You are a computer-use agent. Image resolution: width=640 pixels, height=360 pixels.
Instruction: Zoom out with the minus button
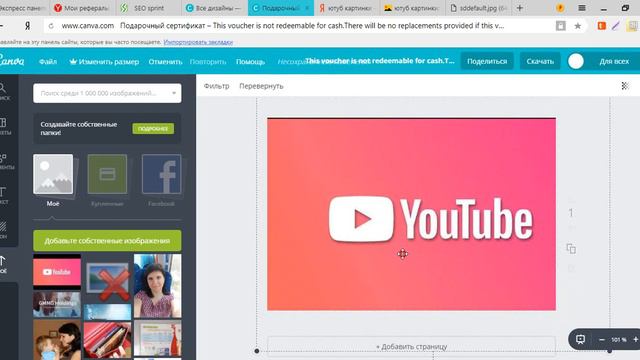click(602, 340)
